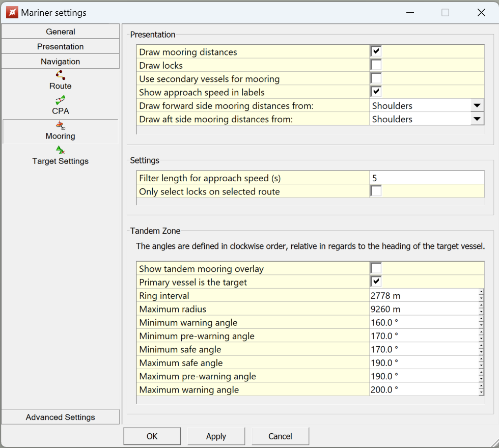Image resolution: width=499 pixels, height=448 pixels.
Task: Open Target Settings icon
Action: click(x=60, y=150)
